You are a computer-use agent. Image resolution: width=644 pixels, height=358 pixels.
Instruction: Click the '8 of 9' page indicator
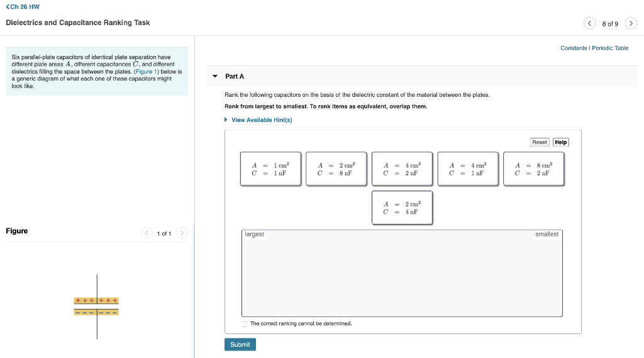pos(610,24)
